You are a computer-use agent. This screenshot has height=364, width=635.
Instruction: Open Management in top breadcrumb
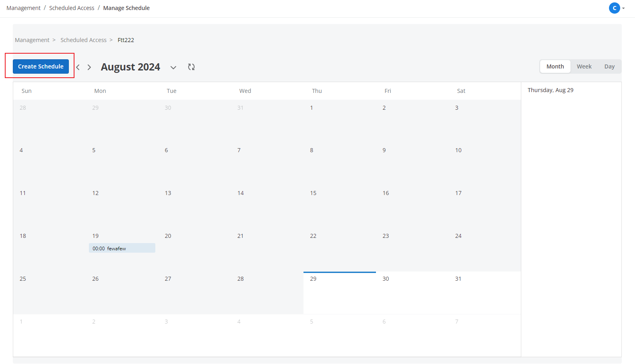click(x=24, y=8)
